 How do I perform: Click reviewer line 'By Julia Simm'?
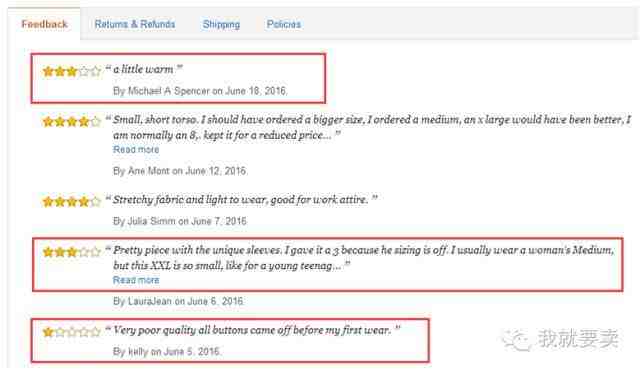[x=180, y=221]
